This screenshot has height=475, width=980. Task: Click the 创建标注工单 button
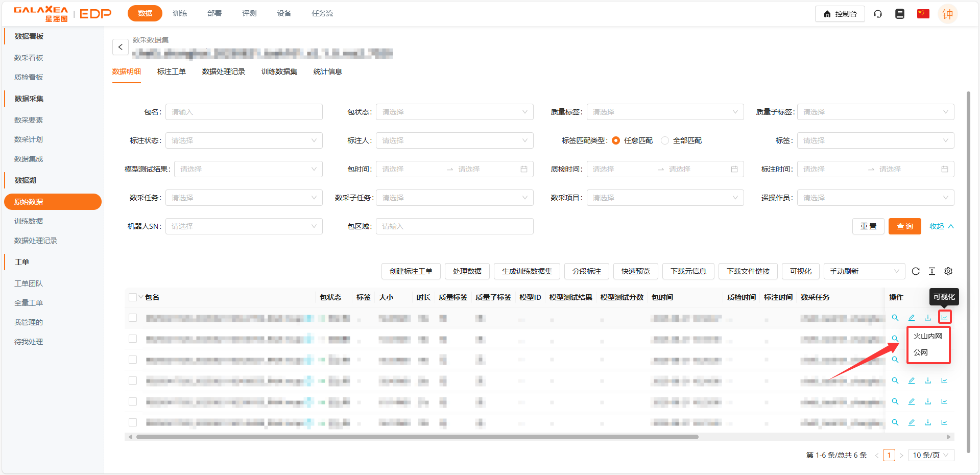pyautogui.click(x=411, y=271)
